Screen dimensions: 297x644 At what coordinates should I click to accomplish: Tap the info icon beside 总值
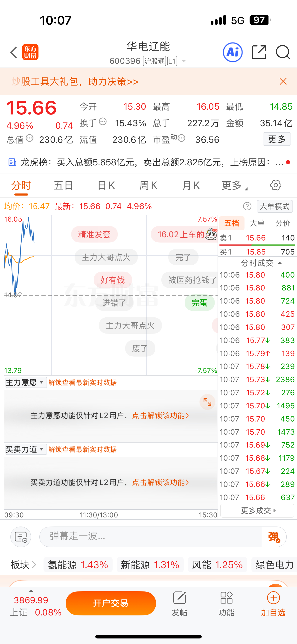[29, 138]
